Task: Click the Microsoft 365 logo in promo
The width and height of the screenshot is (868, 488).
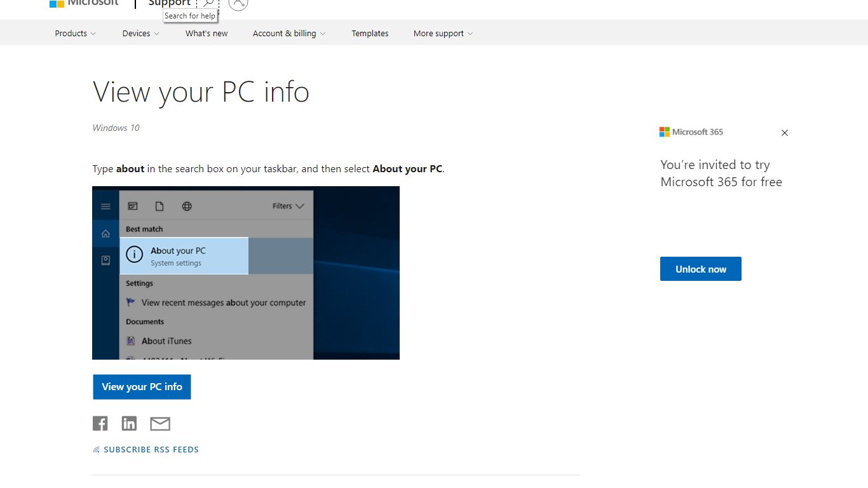Action: click(691, 132)
